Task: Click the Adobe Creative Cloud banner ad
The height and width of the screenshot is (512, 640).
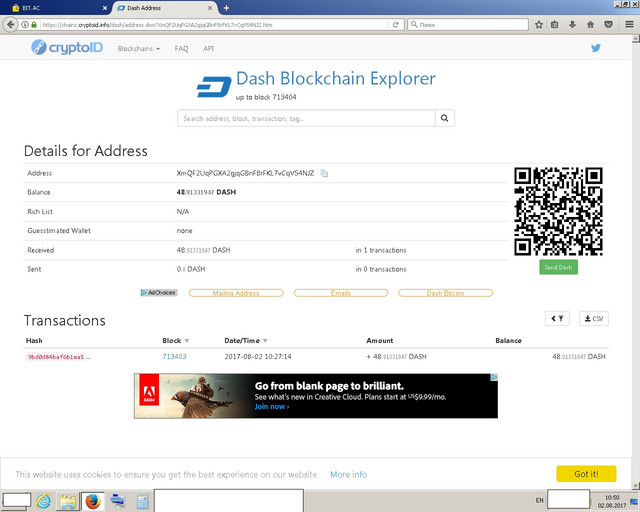Action: 316,396
